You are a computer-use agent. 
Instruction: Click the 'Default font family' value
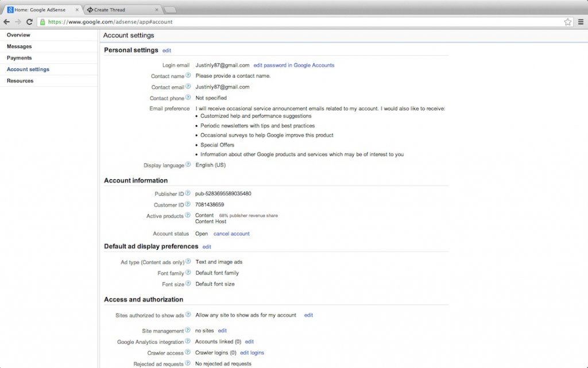217,273
